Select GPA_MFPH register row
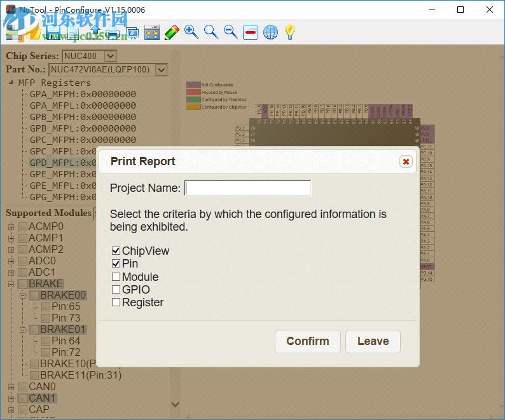 (83, 94)
